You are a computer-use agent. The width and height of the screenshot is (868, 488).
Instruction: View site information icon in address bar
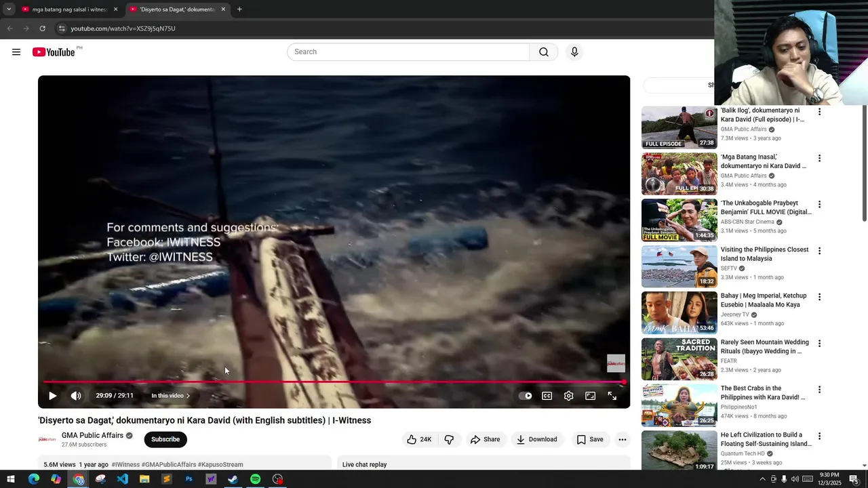62,28
